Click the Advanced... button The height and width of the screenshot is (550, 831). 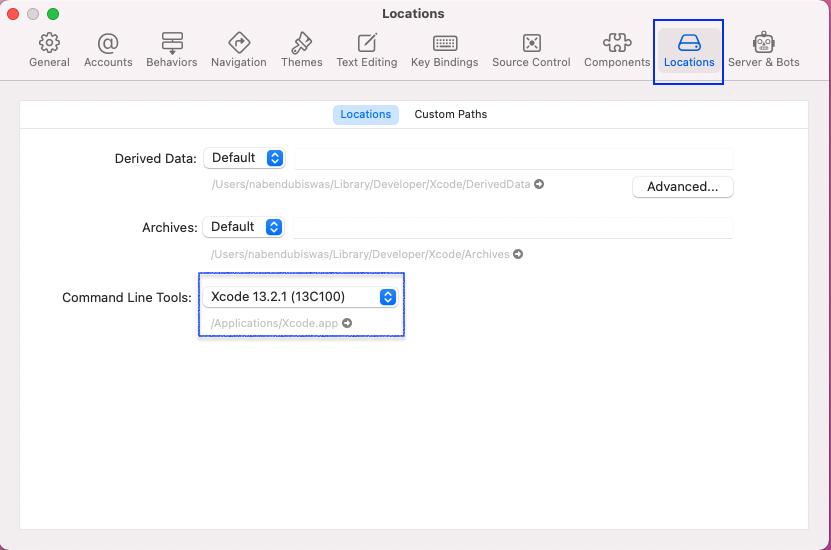[x=683, y=187]
